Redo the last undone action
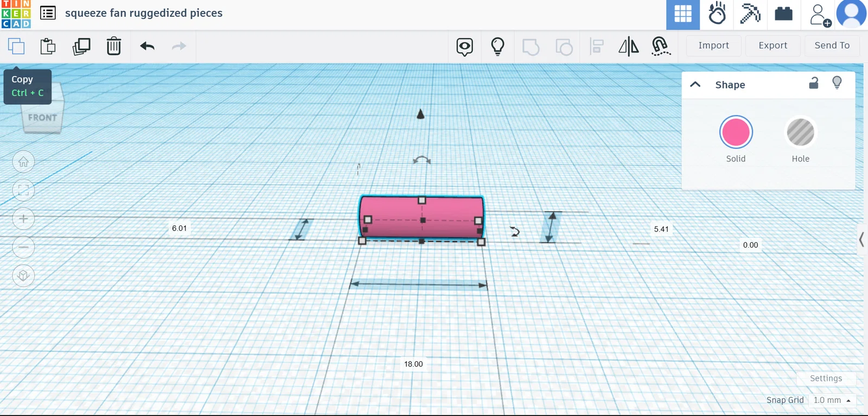The width and height of the screenshot is (868, 416). click(179, 46)
